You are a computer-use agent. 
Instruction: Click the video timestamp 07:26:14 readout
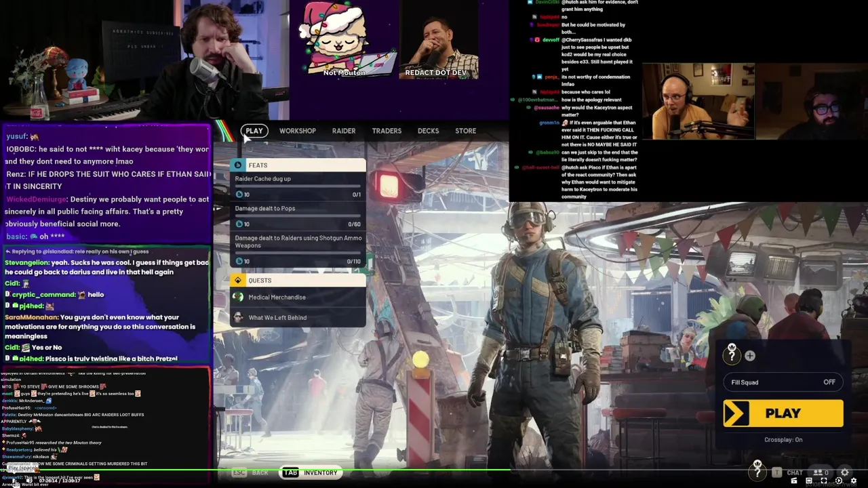51,481
